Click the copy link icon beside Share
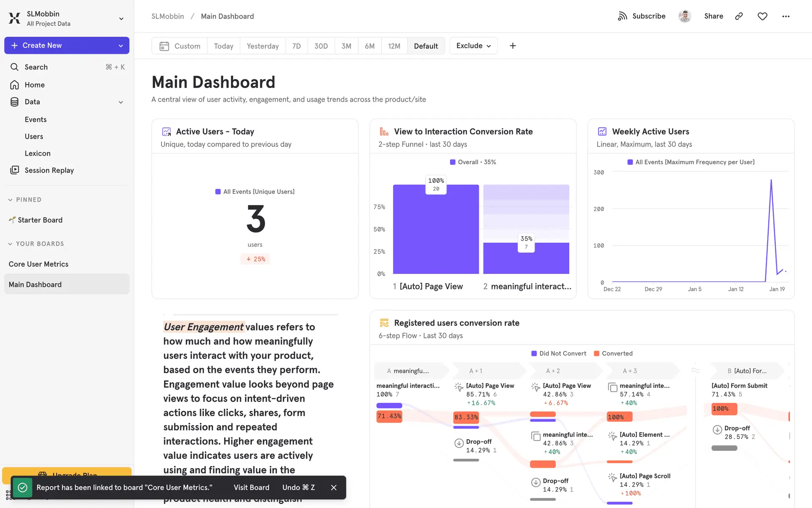Image resolution: width=812 pixels, height=508 pixels. [x=739, y=16]
